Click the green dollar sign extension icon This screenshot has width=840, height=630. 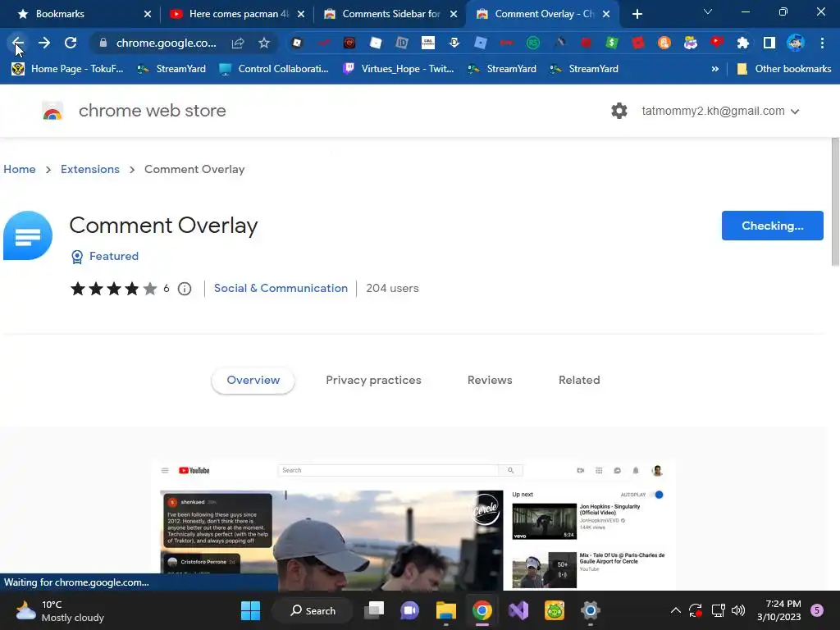point(612,43)
